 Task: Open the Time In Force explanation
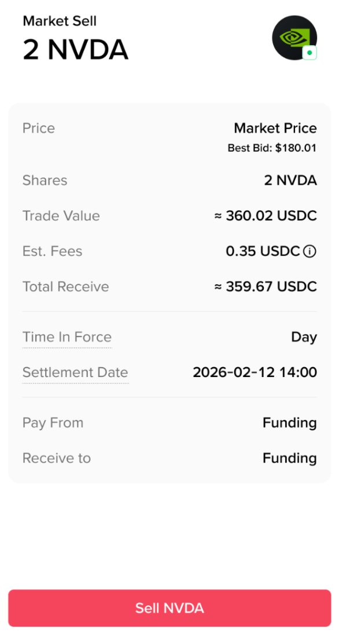(x=67, y=337)
